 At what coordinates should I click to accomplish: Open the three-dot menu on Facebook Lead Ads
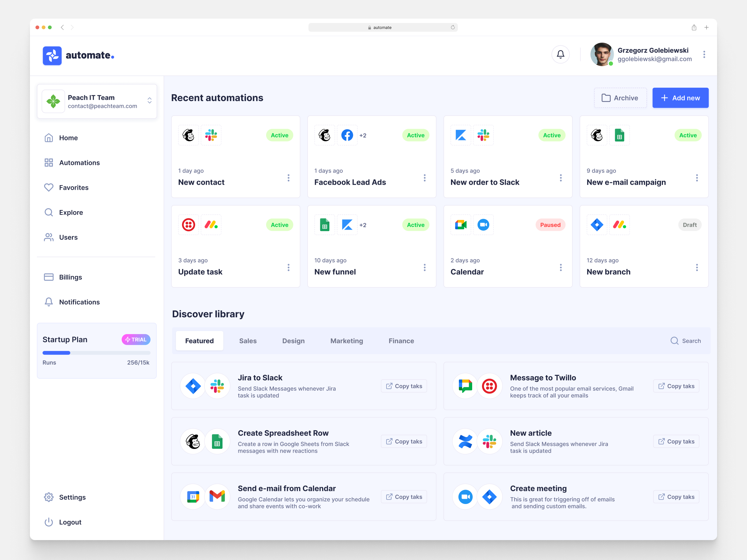coord(425,178)
